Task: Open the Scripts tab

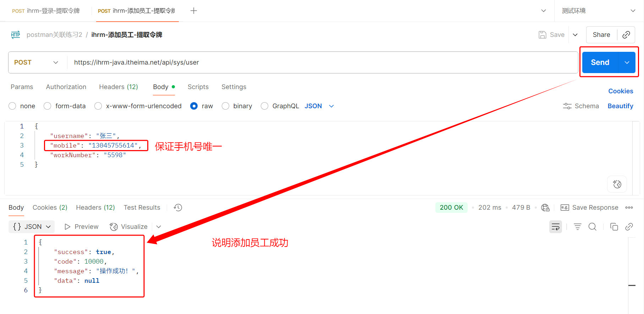Action: pyautogui.click(x=198, y=87)
